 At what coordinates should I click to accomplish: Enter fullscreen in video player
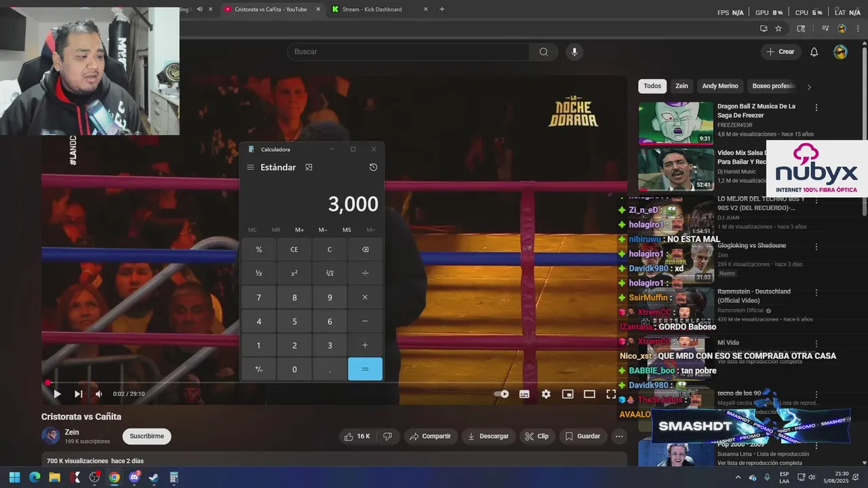tap(611, 394)
